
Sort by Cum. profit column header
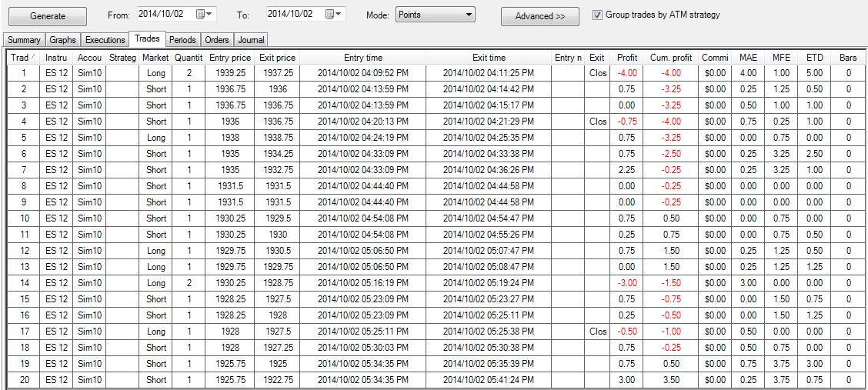click(x=670, y=58)
